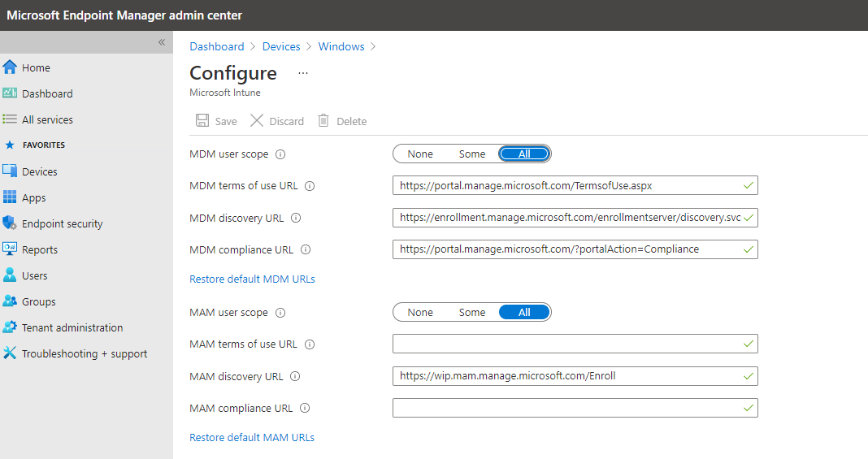Click the Save disk icon

pos(202,121)
